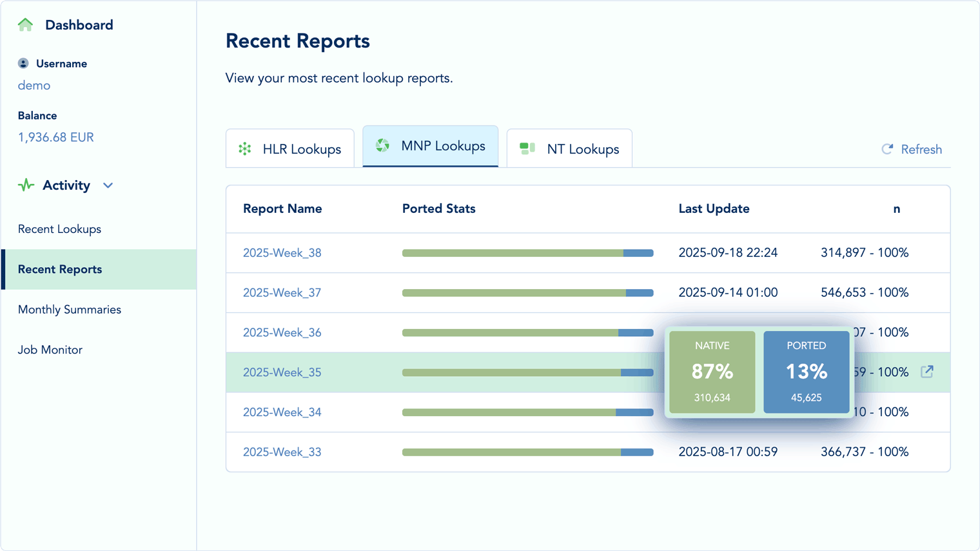Screen dimensions: 980x551
Task: Open the 2025-Week_38 report
Action: (282, 253)
